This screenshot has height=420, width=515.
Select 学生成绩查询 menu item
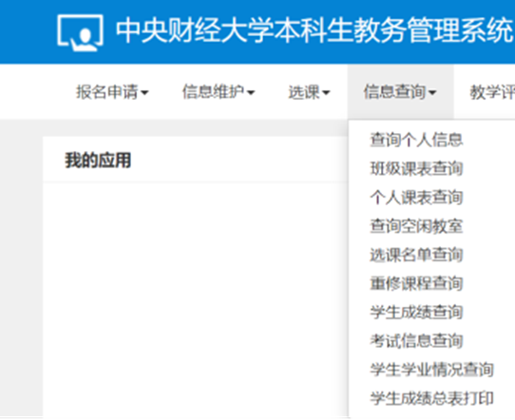pyautogui.click(x=416, y=312)
